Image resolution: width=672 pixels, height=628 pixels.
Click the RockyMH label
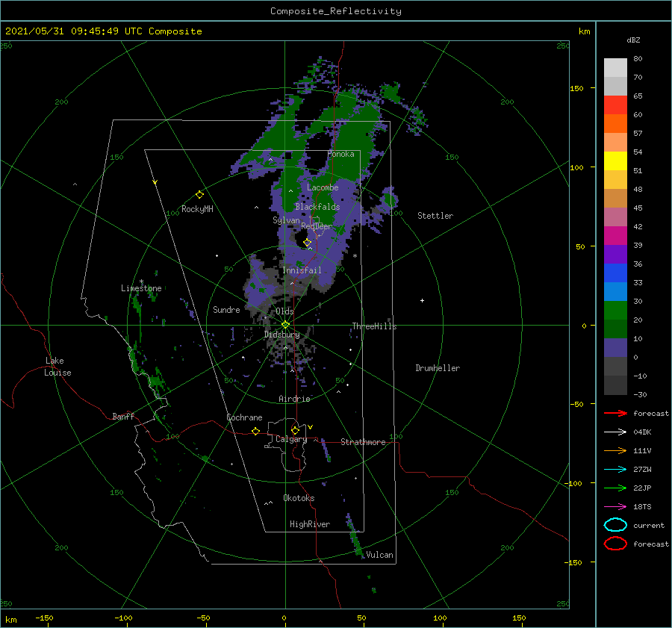[197, 209]
